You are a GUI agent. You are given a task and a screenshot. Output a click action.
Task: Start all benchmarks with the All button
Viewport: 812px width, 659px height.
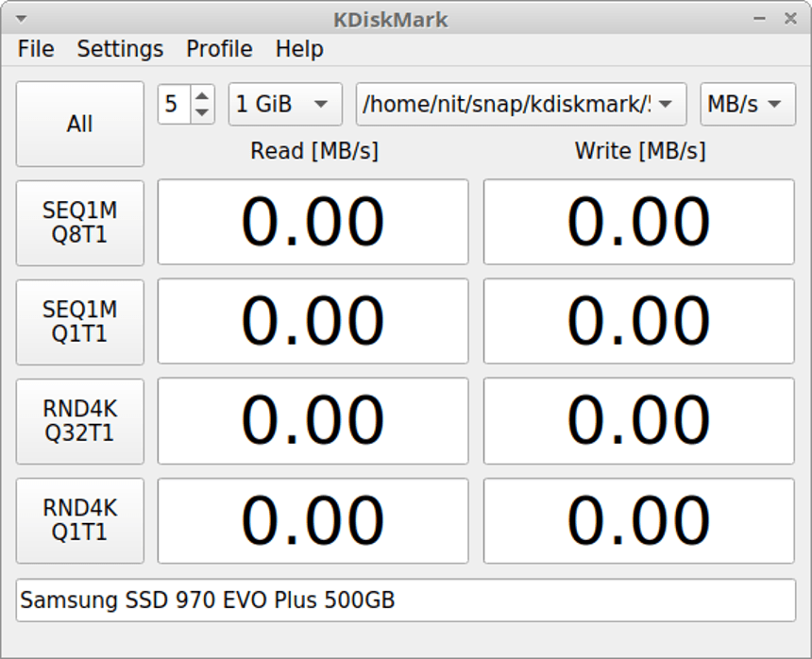[x=79, y=124]
